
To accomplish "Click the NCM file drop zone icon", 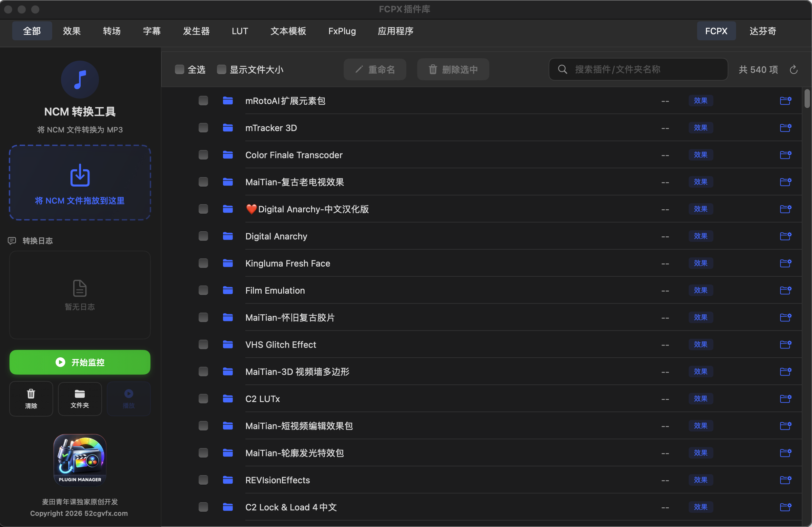I will [80, 175].
